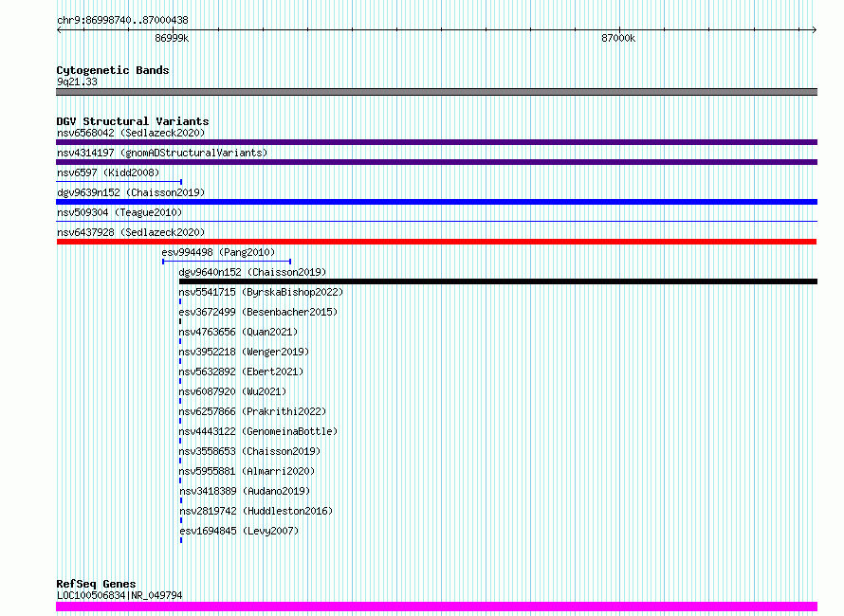Select variant nsv4763656 (Quan2021) label
Viewport: 844px width, 616px height.
pyautogui.click(x=238, y=332)
